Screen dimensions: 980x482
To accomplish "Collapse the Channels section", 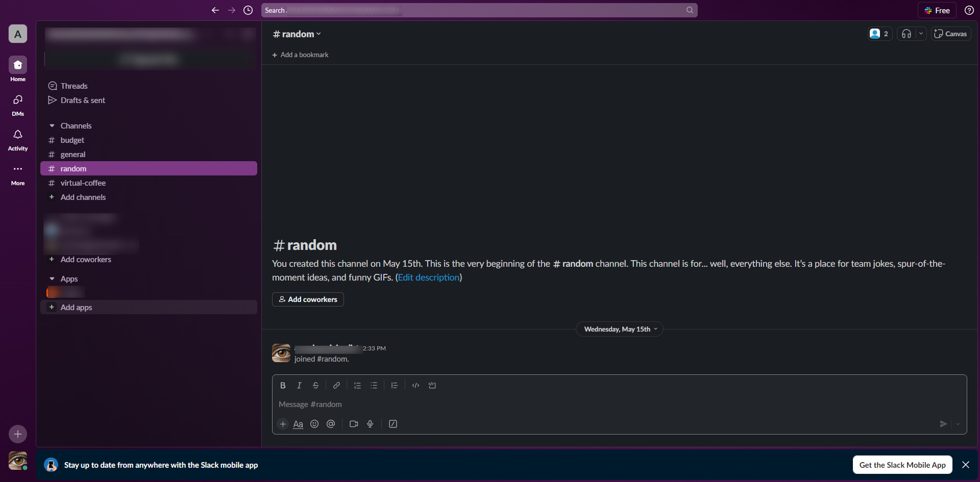I will coord(52,126).
